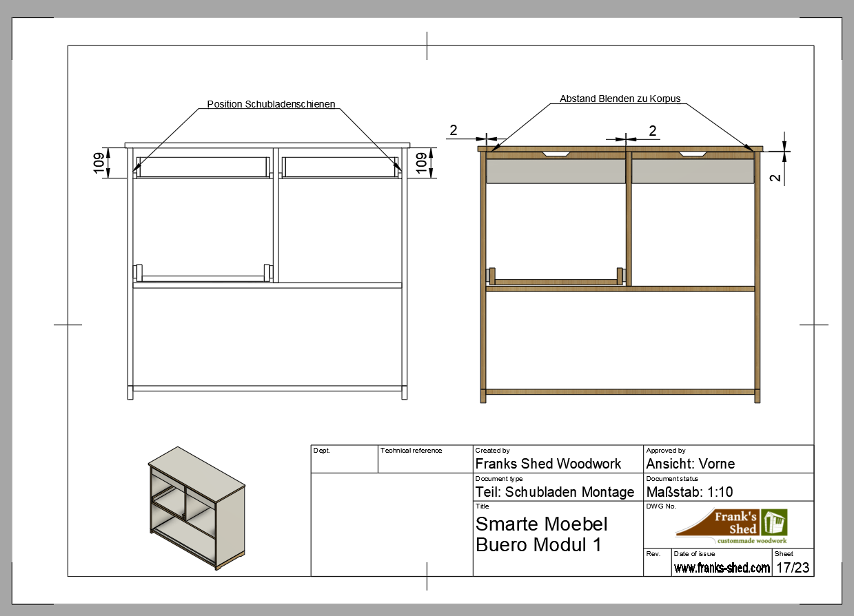Viewport: 854px width, 616px height.
Task: Click the "Ansicht: Vorne" field
Action: [x=690, y=464]
